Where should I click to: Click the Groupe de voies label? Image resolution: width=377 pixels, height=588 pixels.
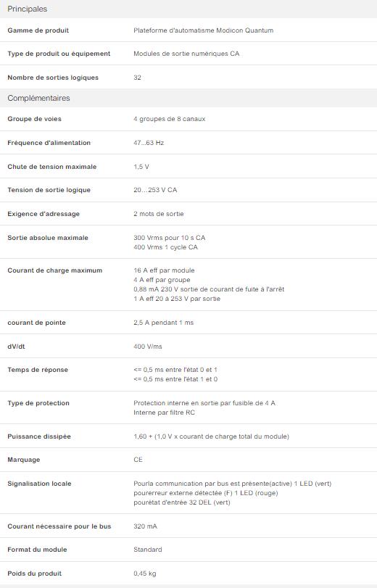click(35, 119)
